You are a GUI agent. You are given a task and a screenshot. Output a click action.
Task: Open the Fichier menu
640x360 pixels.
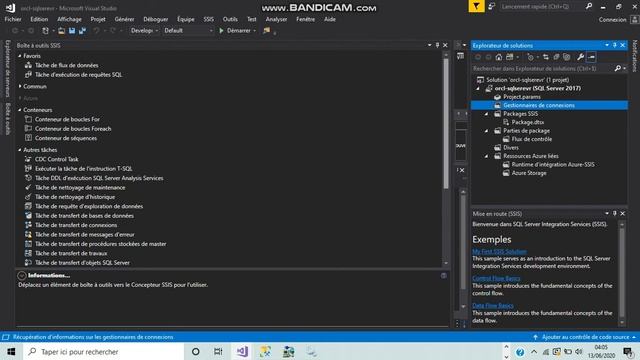coord(13,19)
